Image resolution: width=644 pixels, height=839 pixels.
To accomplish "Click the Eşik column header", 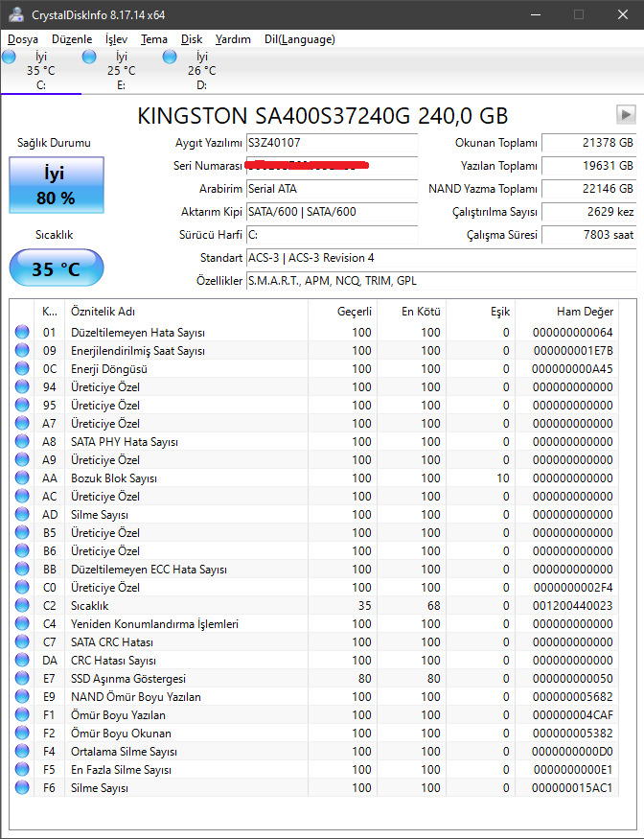I will (x=481, y=312).
